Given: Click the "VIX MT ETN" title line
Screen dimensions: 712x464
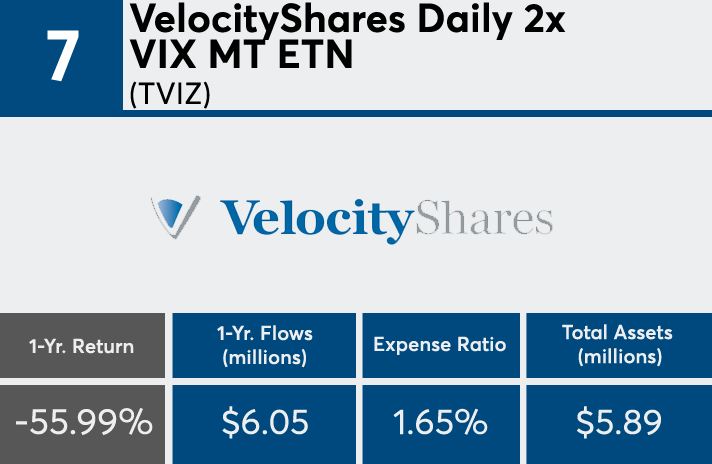Looking at the screenshot, I should (242, 55).
